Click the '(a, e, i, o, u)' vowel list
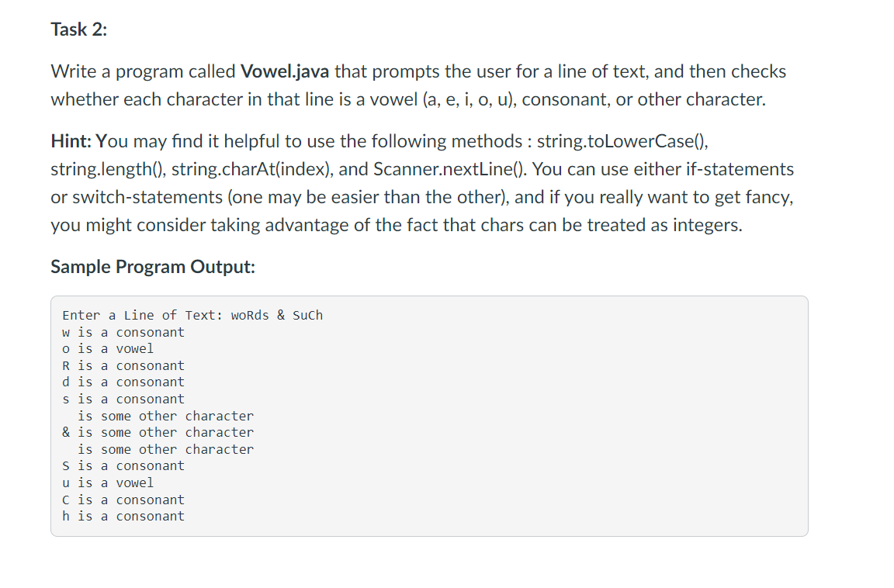This screenshot has height=588, width=894. [x=470, y=100]
